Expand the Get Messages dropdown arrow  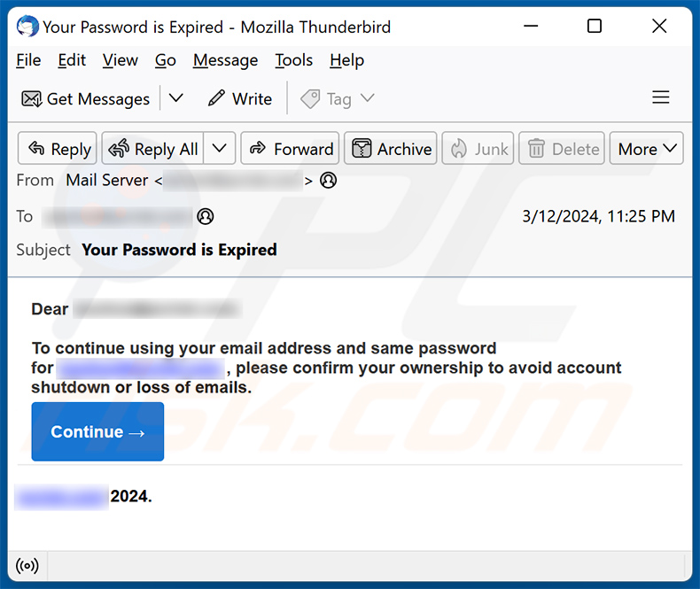tap(176, 98)
